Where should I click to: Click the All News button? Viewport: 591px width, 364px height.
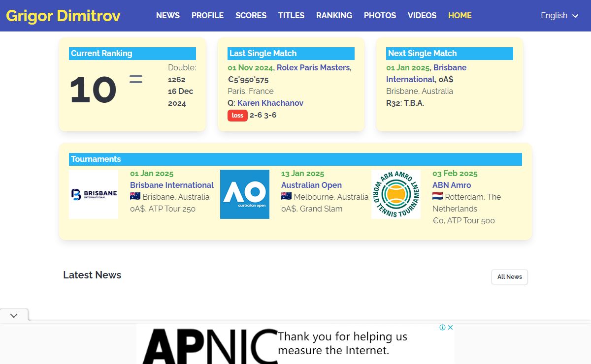510,277
